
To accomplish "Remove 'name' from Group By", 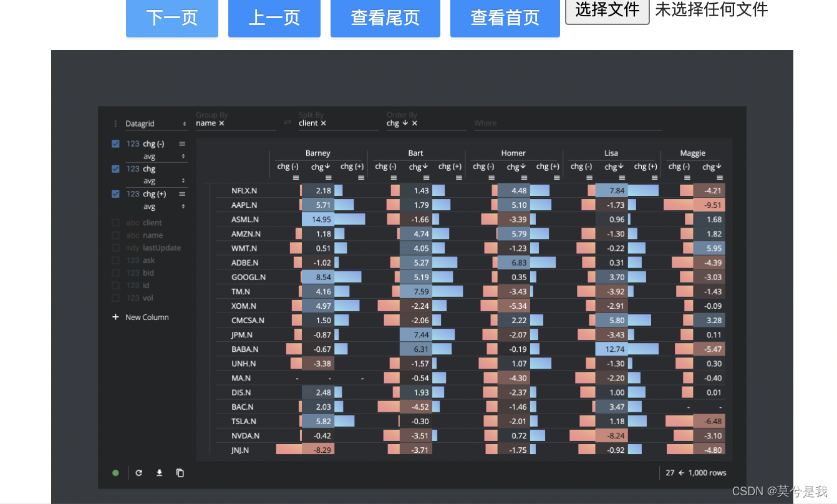I will click(221, 124).
